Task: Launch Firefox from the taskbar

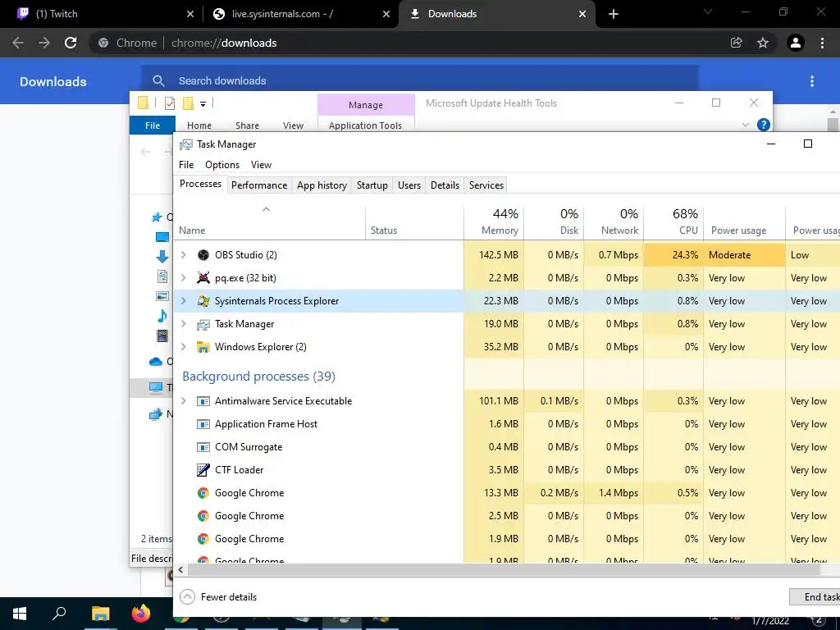Action: click(141, 614)
